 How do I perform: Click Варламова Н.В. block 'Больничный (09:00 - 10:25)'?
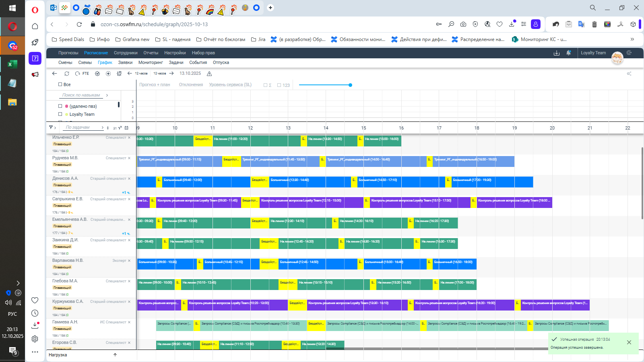[167, 264]
